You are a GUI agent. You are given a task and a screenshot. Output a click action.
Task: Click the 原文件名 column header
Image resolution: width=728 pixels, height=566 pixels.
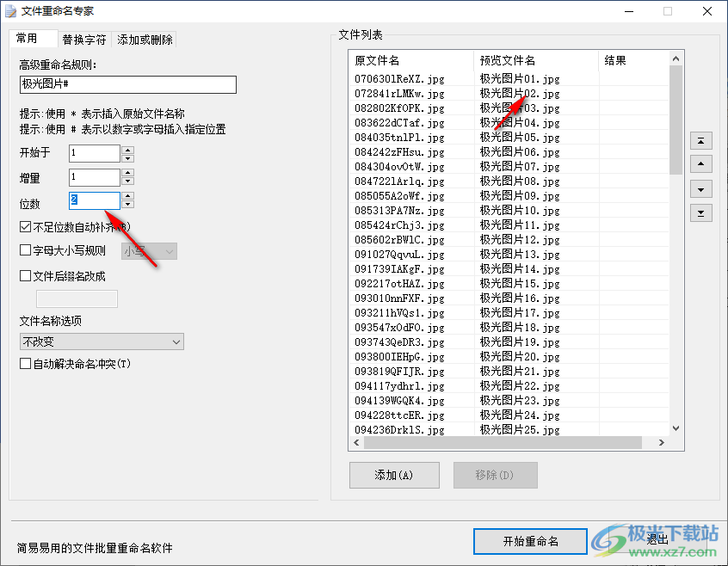(x=410, y=60)
